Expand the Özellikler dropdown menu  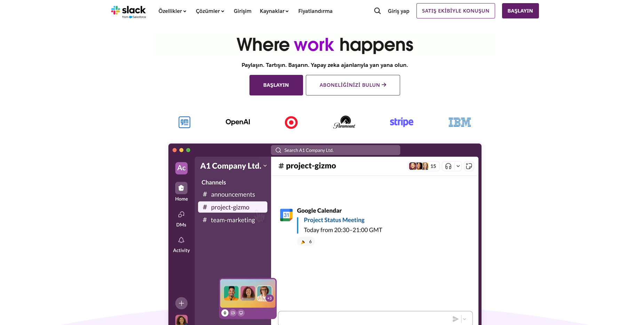click(172, 11)
